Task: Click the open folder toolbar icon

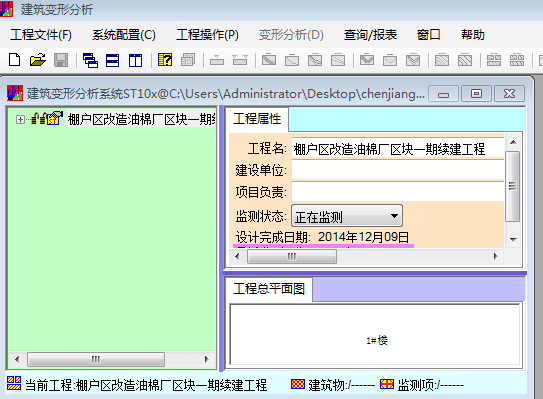Action: tap(38, 60)
